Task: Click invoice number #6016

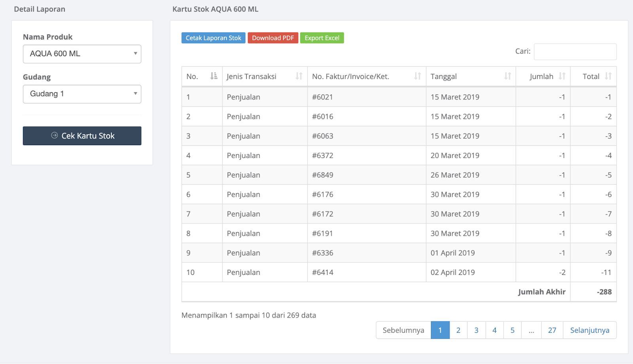Action: (322, 116)
